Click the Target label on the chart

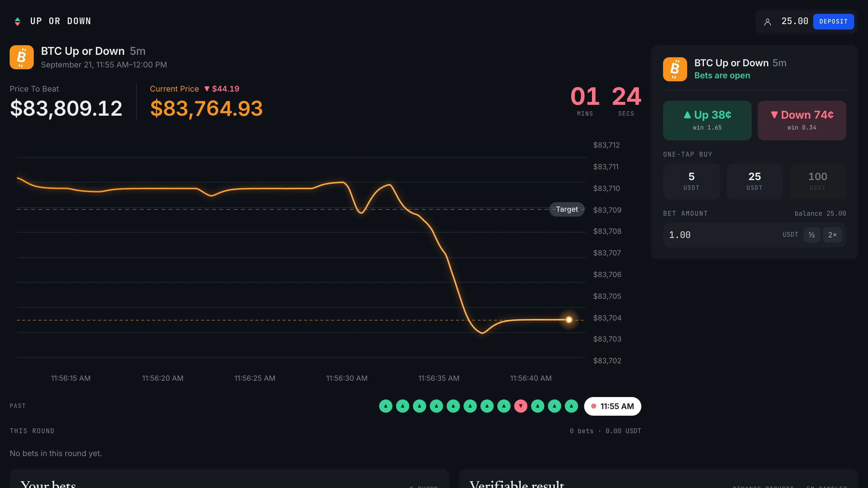[567, 209]
